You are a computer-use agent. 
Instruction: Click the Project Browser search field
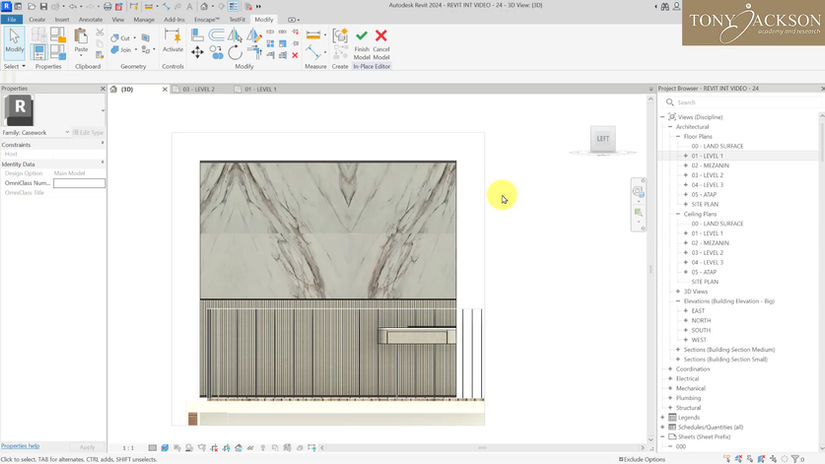742,102
